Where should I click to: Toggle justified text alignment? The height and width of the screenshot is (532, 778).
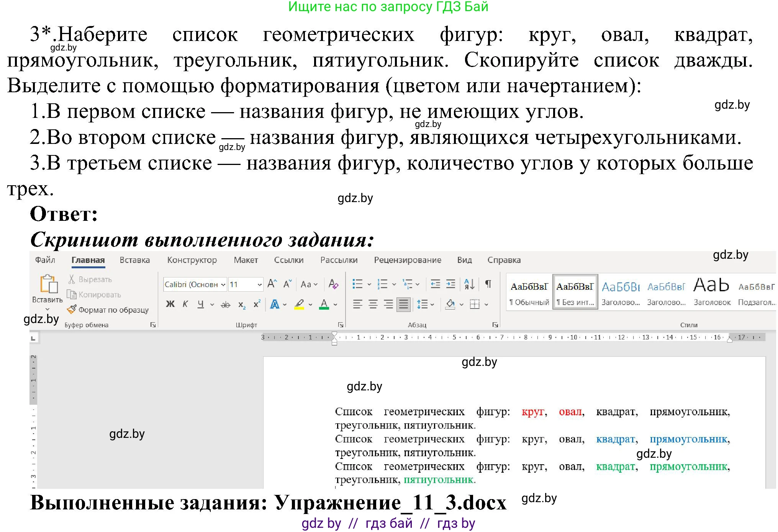point(403,304)
